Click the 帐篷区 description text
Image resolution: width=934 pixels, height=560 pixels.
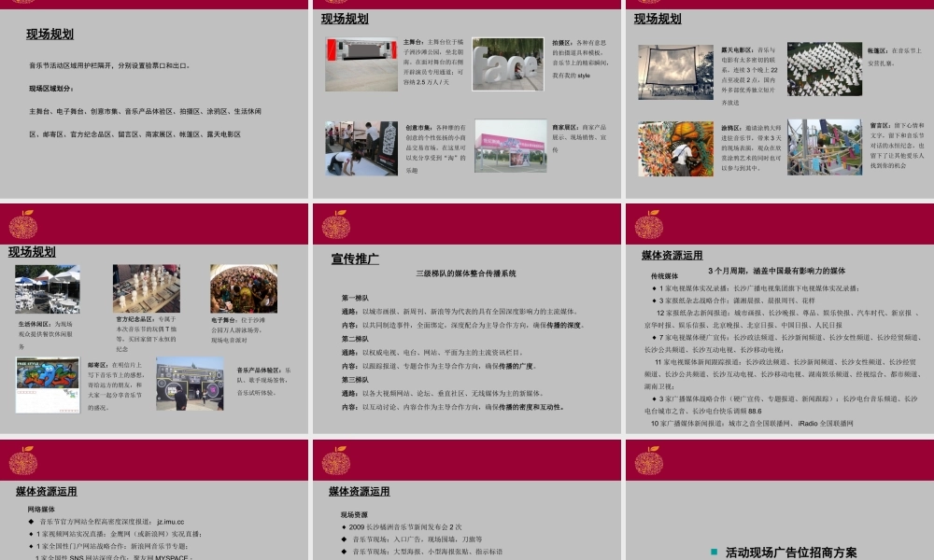[895, 57]
